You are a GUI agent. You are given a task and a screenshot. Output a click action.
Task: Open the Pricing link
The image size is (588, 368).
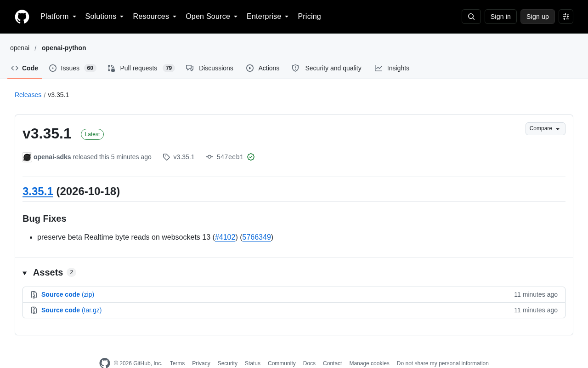[309, 17]
